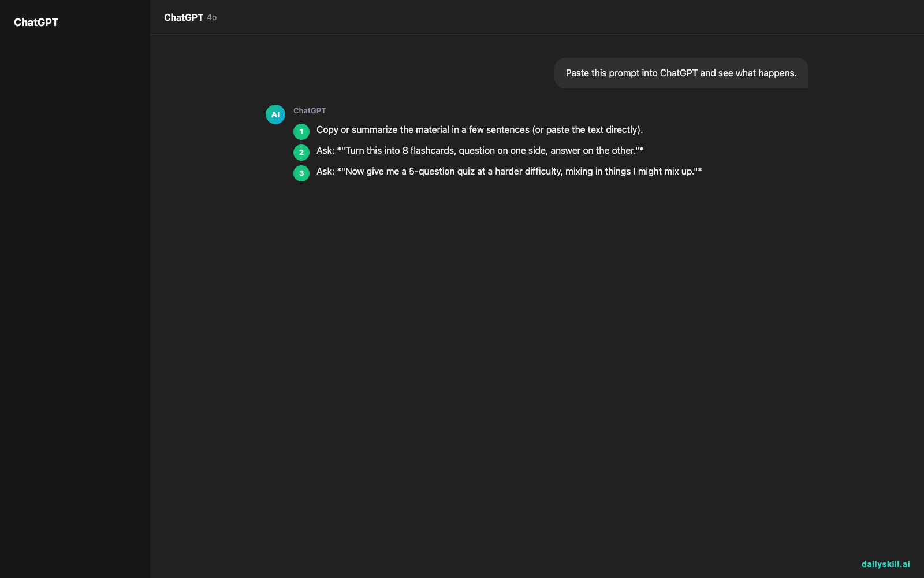Click the step 3 text about 5-question quiz

click(509, 172)
